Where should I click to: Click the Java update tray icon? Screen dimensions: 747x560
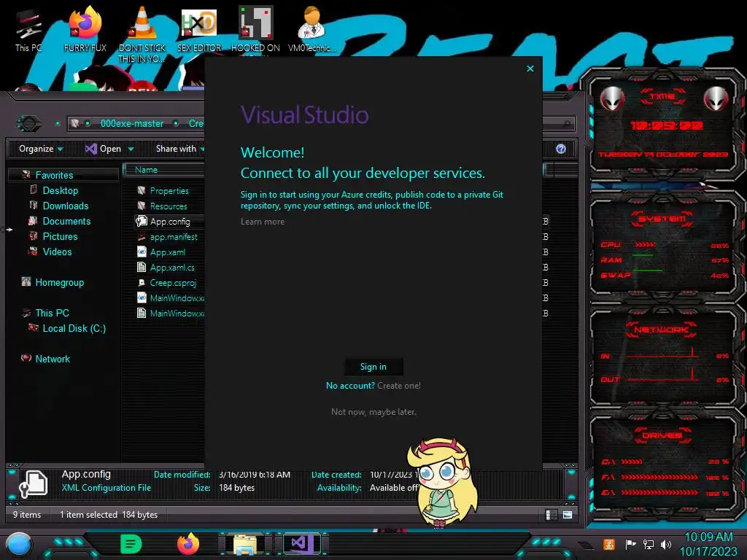coord(609,544)
